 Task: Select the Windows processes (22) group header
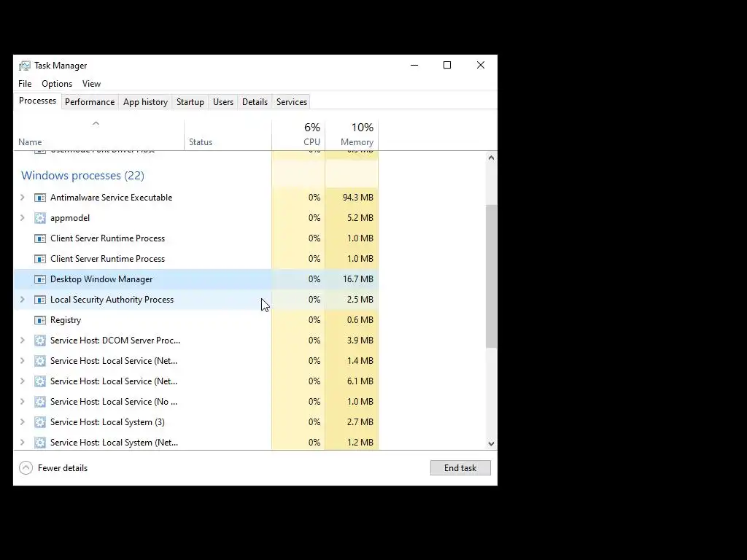[82, 176]
